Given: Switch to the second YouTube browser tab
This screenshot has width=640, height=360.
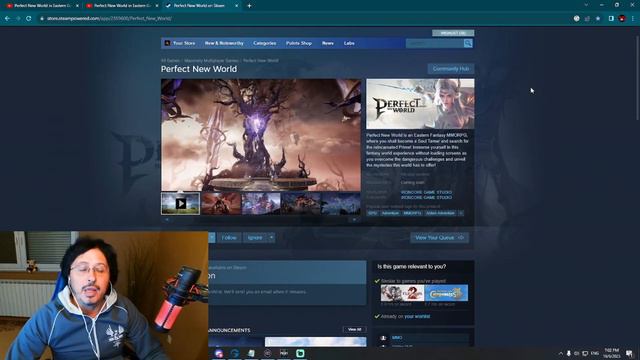Looking at the screenshot, I should (121, 6).
